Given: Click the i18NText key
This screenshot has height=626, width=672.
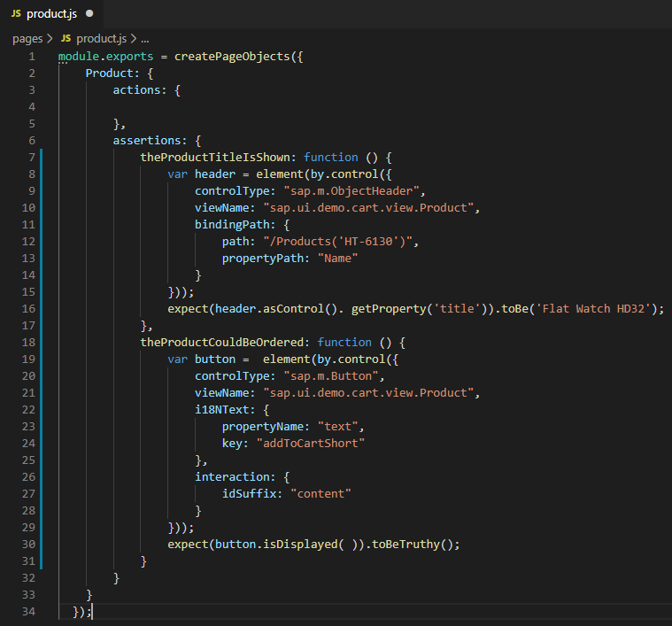Looking at the screenshot, I should (x=221, y=410).
